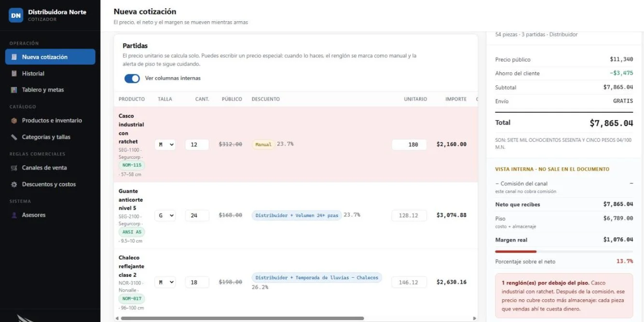
Task: Toggle Ver columnas internas switch
Action: (x=132, y=78)
